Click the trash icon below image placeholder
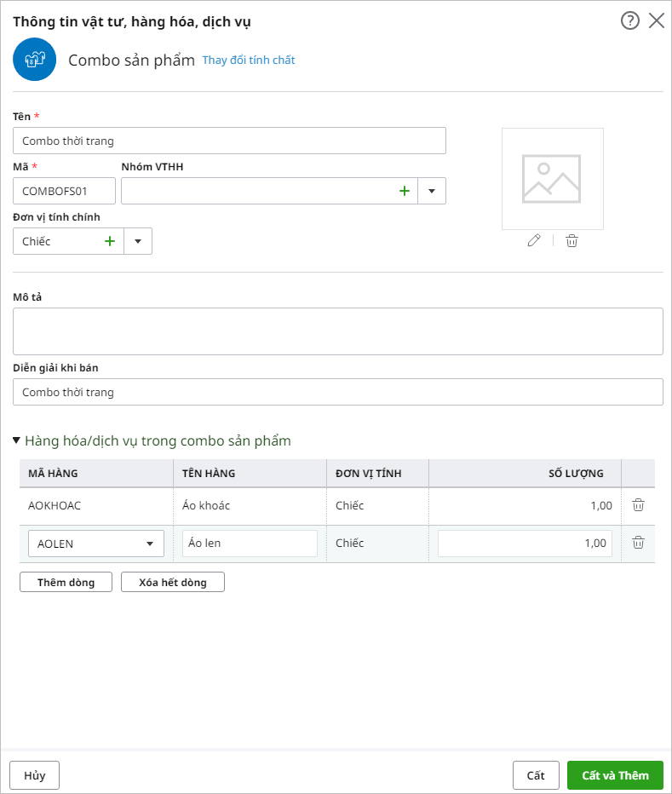The width and height of the screenshot is (672, 794). click(571, 240)
